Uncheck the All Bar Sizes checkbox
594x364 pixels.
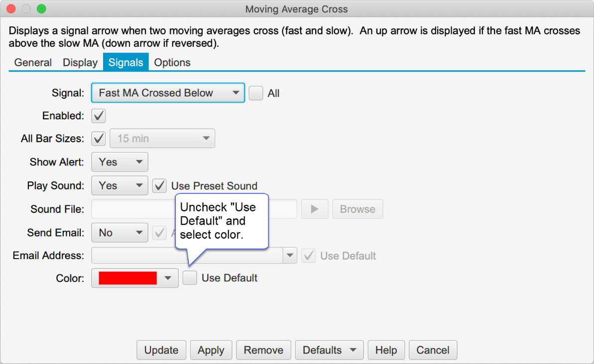99,139
